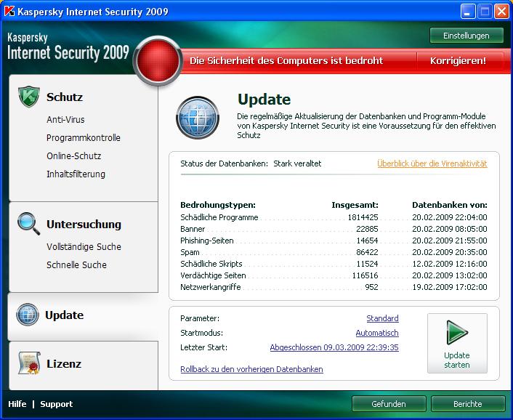Click the Kaspersky logo icon in title bar

9,12
